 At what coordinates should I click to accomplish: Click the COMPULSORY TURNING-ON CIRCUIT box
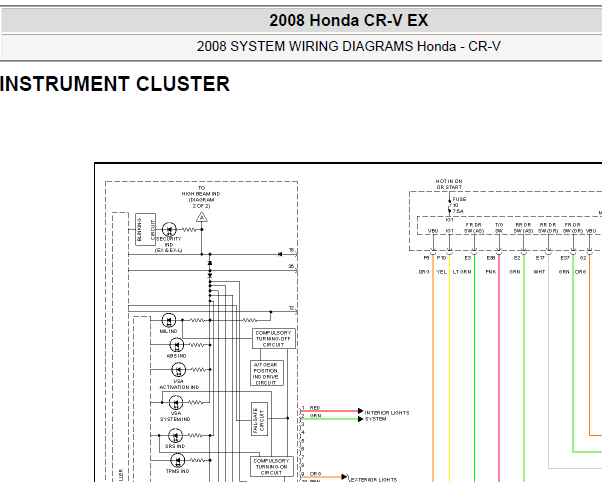pos(271,467)
